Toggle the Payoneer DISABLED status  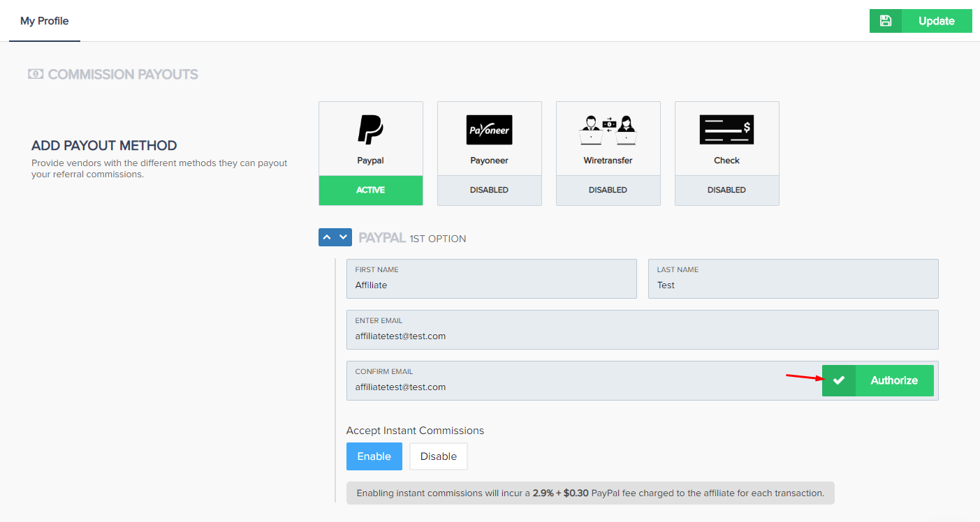(x=489, y=190)
